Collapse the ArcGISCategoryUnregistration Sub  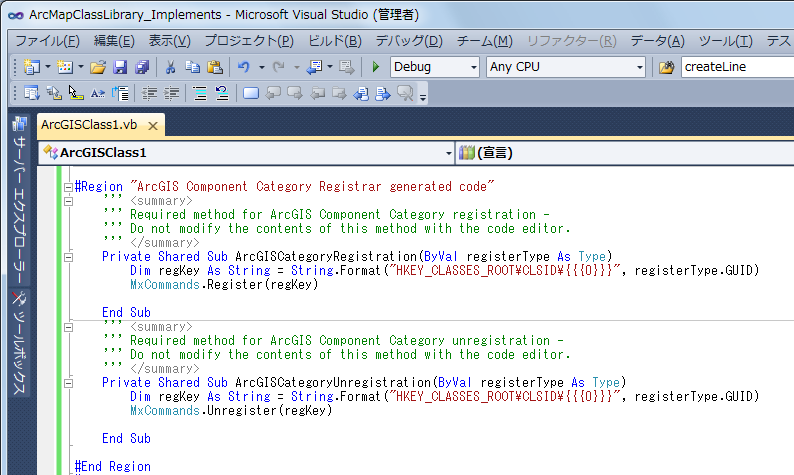point(68,383)
